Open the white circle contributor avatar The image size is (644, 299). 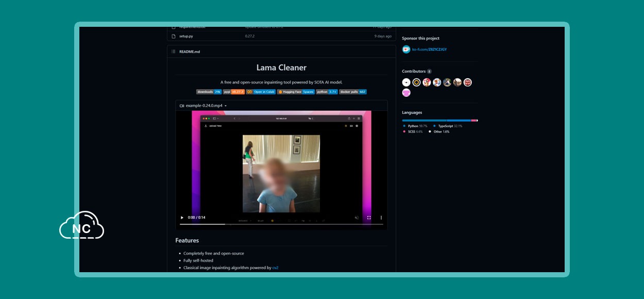[x=406, y=82]
